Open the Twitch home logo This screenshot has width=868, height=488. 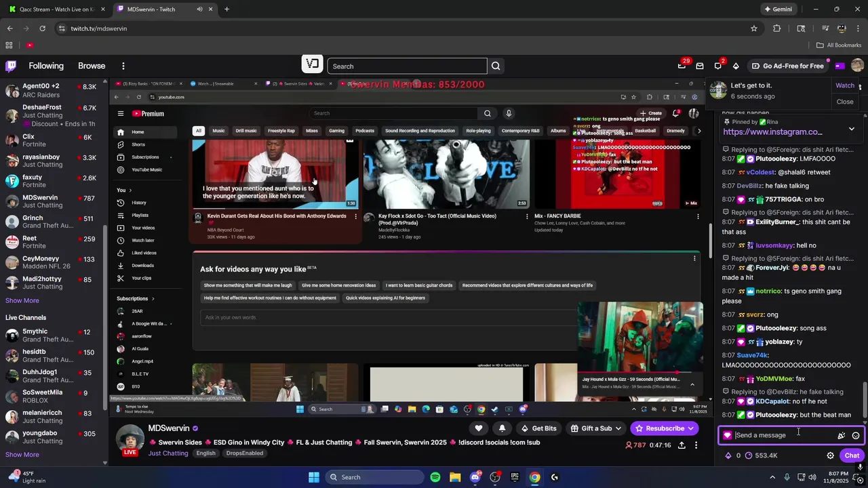11,66
